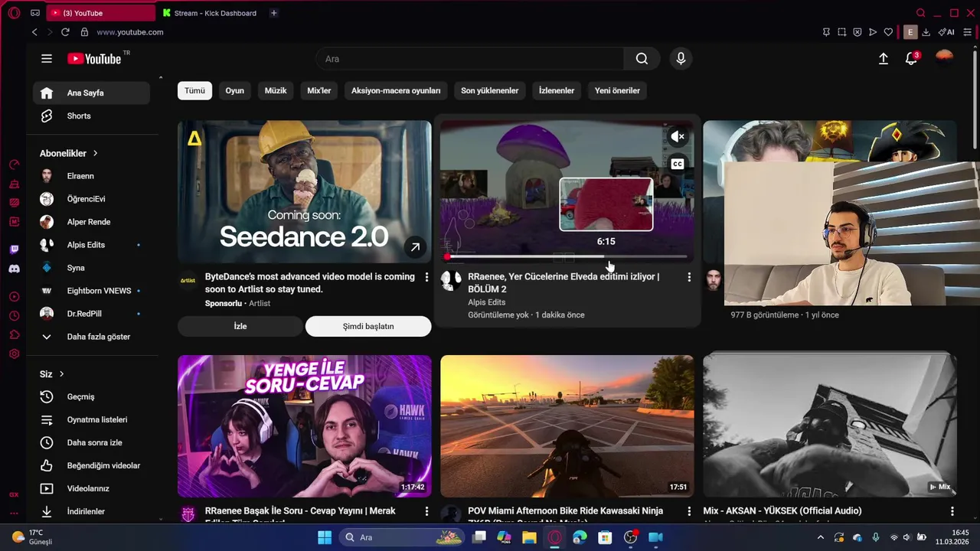Click the Şimdi başlatın button
Viewport: 980px width, 551px height.
click(368, 326)
